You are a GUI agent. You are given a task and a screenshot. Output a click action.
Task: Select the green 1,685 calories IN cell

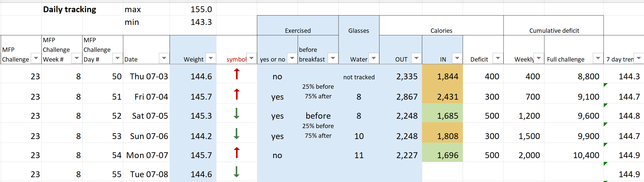click(442, 113)
